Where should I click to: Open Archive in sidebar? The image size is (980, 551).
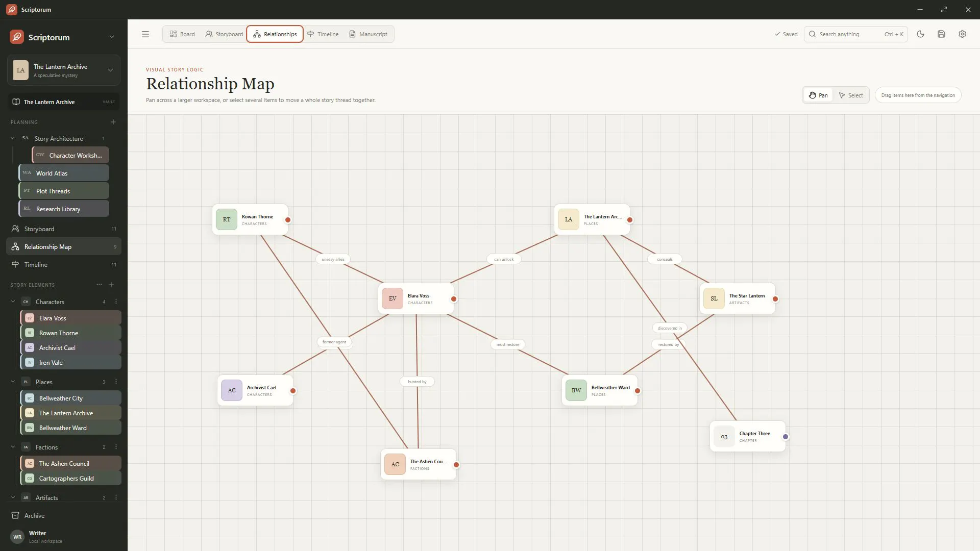(x=64, y=515)
